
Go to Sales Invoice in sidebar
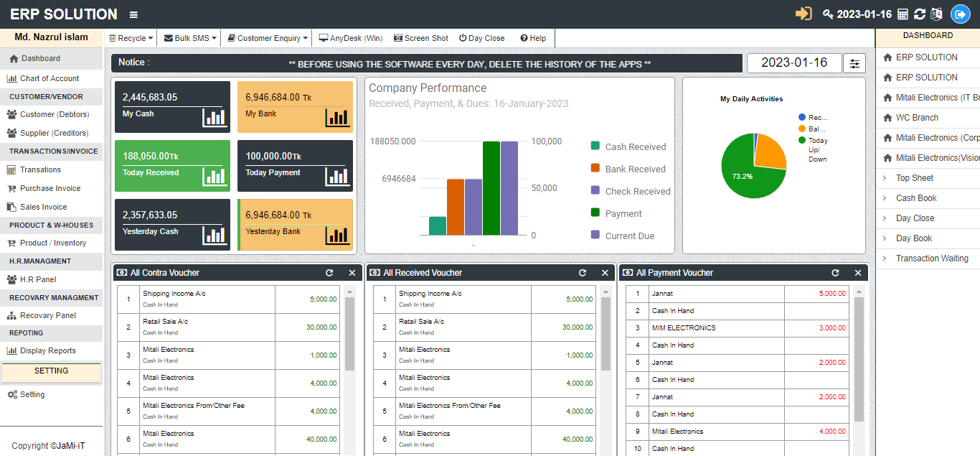(x=43, y=207)
